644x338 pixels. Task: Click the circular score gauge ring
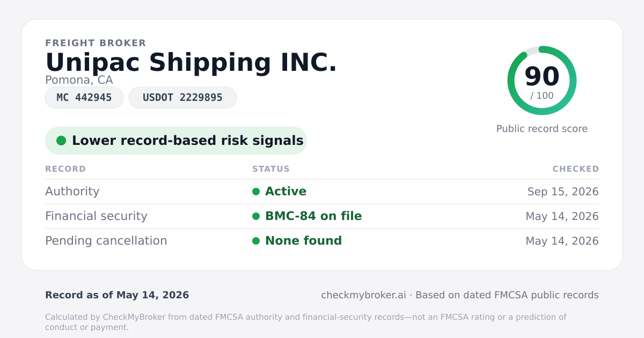[542, 80]
